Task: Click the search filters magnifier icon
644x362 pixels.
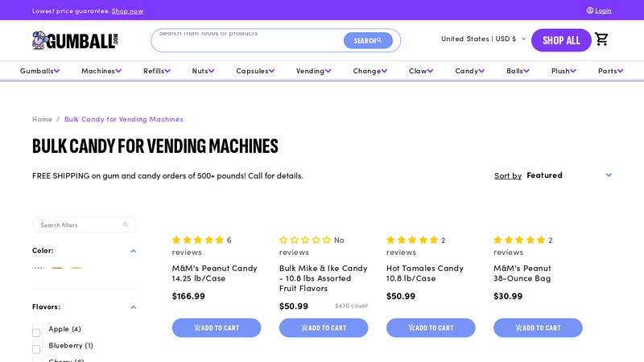Action: (126, 224)
